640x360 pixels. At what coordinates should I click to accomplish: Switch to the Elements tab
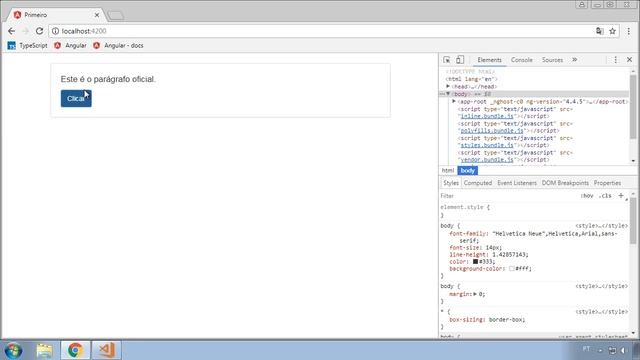pos(489,60)
